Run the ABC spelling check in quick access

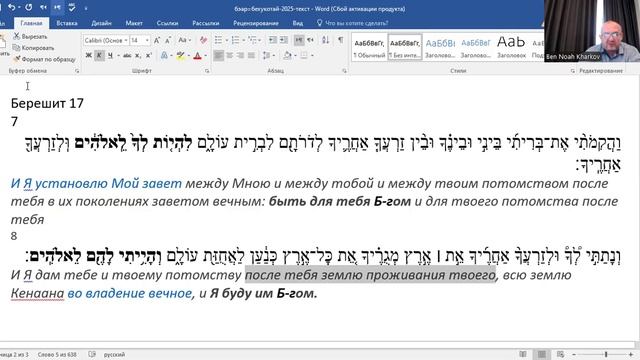pos(72,7)
